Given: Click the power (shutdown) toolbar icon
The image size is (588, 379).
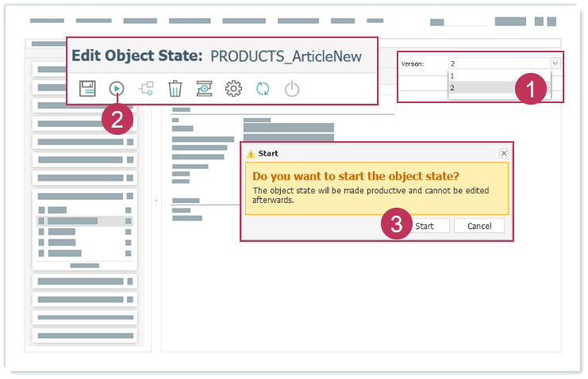Looking at the screenshot, I should (292, 88).
